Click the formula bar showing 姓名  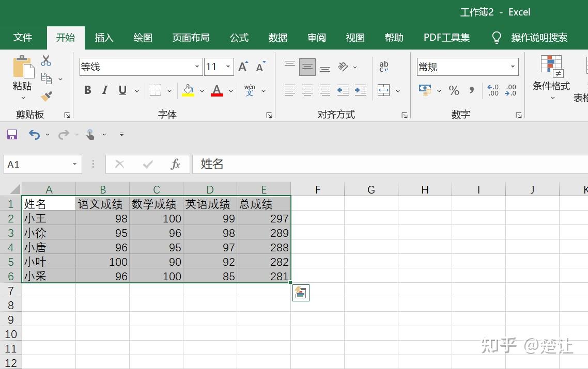(390, 164)
